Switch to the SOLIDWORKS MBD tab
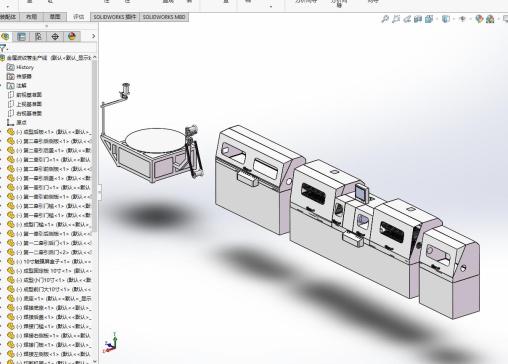The height and width of the screenshot is (364, 508). pyautogui.click(x=164, y=17)
